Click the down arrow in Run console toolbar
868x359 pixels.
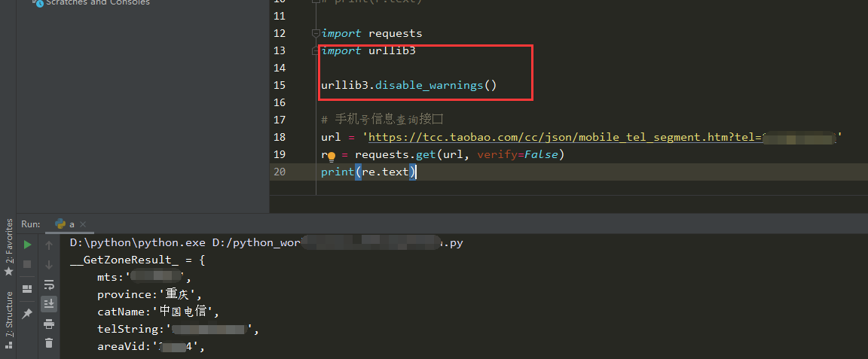[49, 265]
